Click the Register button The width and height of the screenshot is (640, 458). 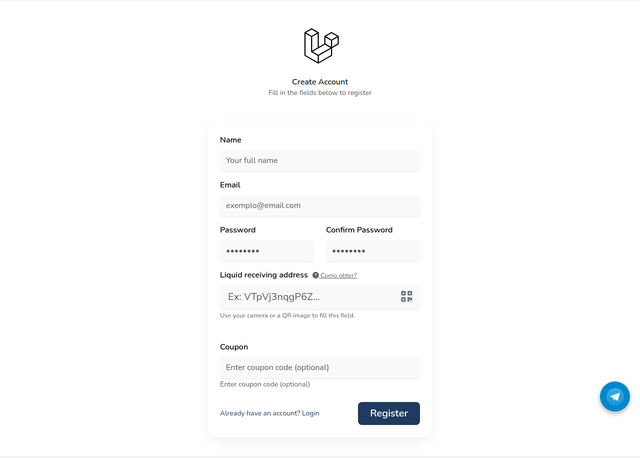[x=389, y=413]
